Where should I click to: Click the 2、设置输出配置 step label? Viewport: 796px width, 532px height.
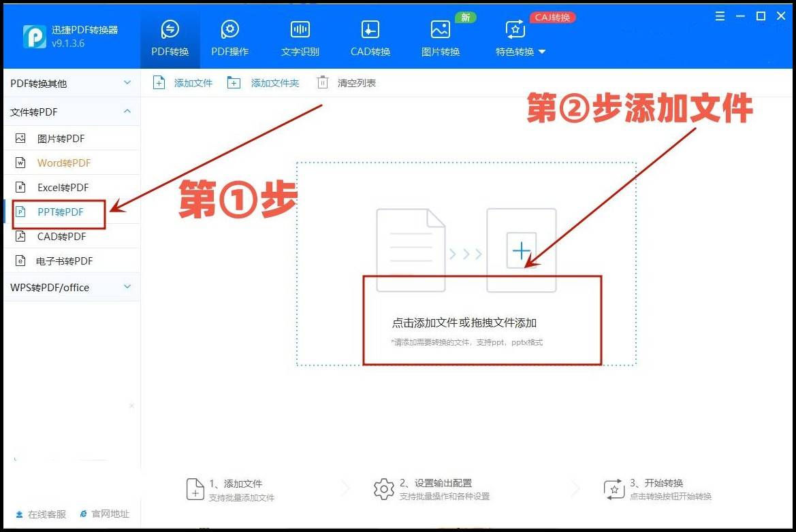coord(436,483)
